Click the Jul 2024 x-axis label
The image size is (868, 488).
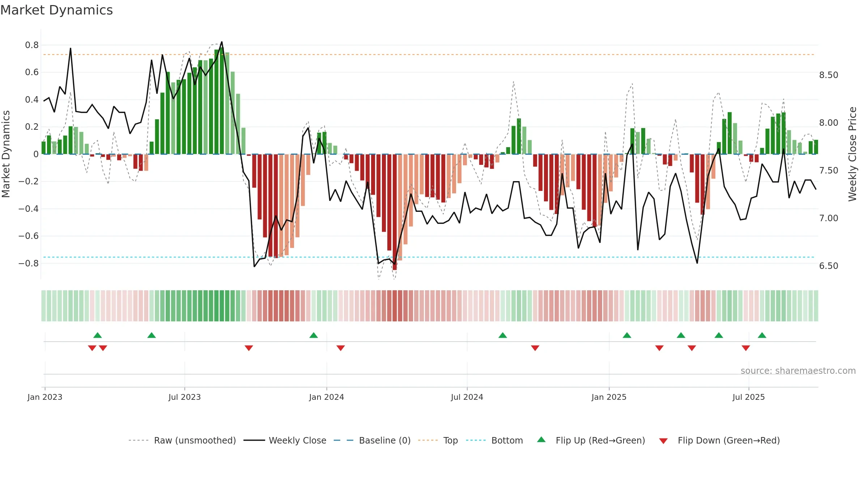(x=467, y=397)
